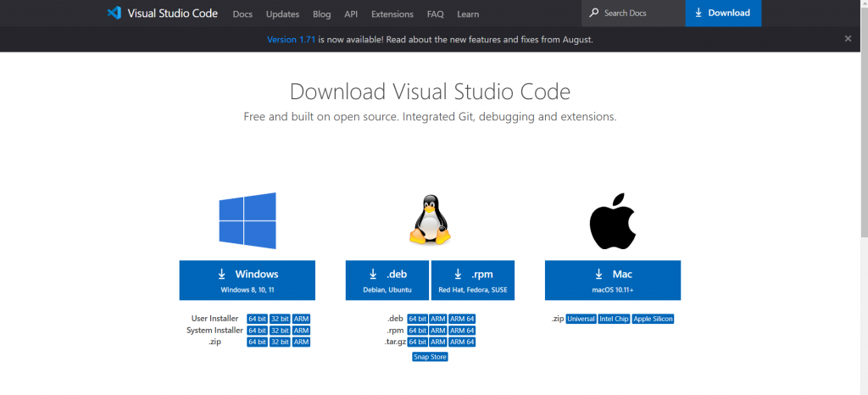Open the FAQ page
This screenshot has height=395, width=868.
click(x=435, y=14)
